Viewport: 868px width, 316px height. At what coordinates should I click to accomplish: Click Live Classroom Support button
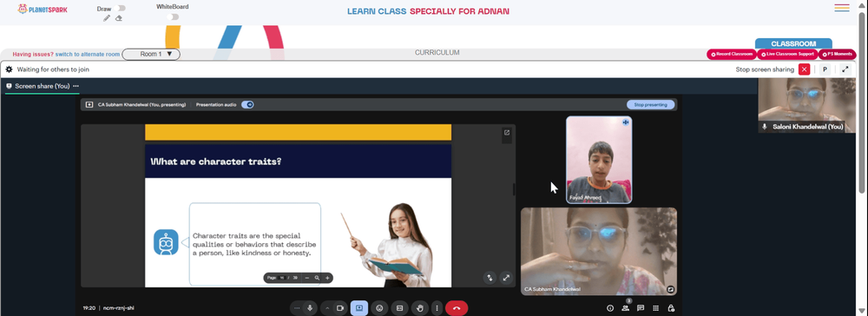787,54
